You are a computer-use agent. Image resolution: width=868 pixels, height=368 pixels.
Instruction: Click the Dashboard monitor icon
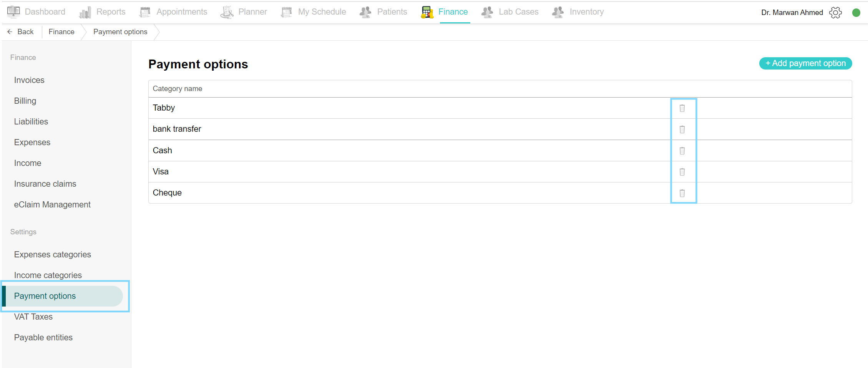(x=13, y=12)
